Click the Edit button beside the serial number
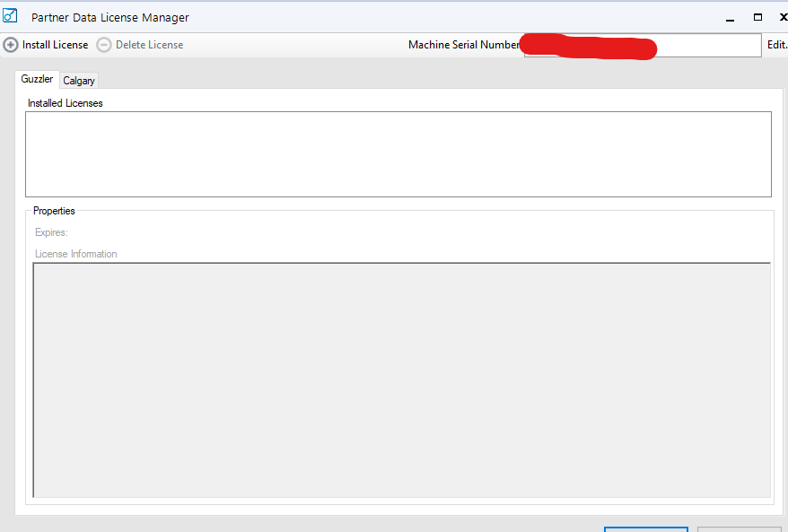788x532 pixels. pos(775,44)
